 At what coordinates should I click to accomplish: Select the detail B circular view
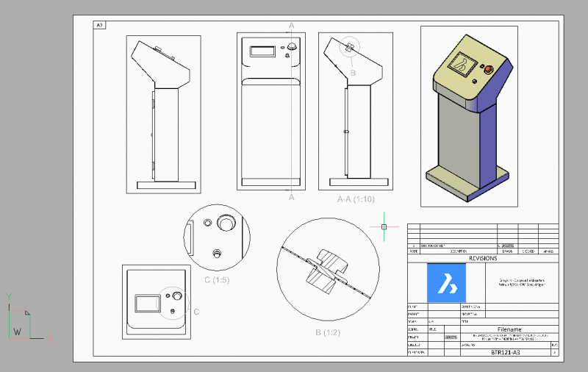(x=328, y=269)
